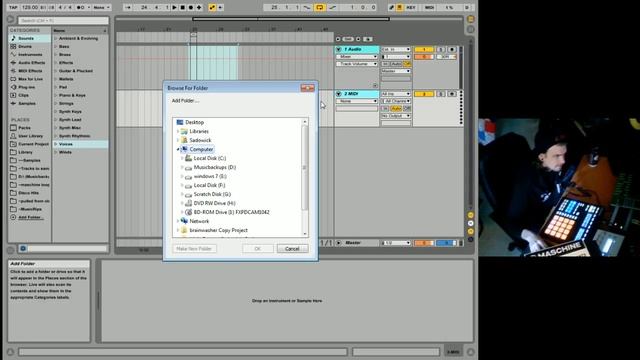The image size is (640, 360).
Task: Open User Library under Places
Action: (30, 136)
